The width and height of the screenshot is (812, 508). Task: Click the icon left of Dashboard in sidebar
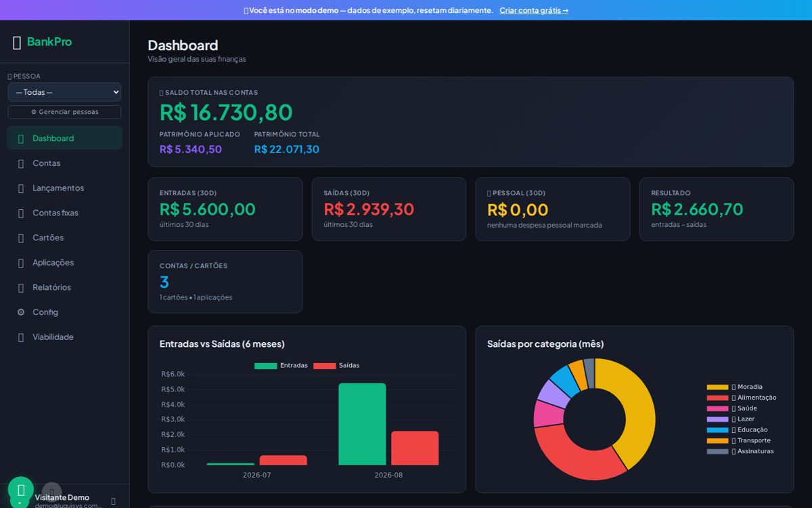point(20,138)
